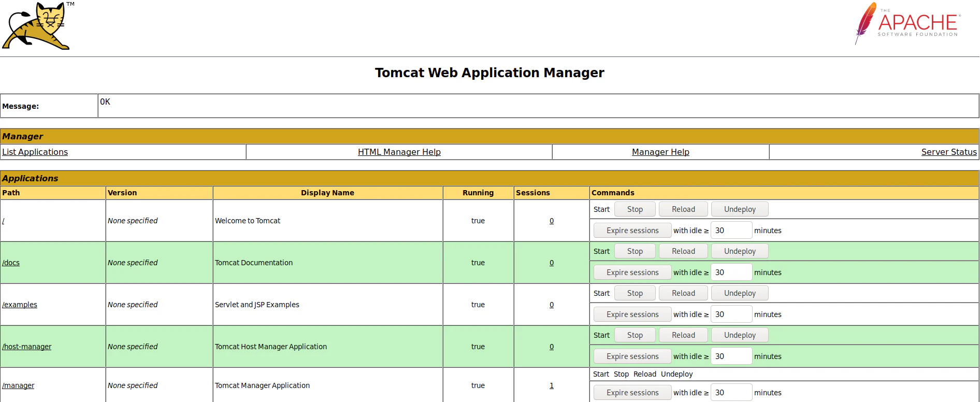Open the /examples path link

pyautogui.click(x=20, y=305)
